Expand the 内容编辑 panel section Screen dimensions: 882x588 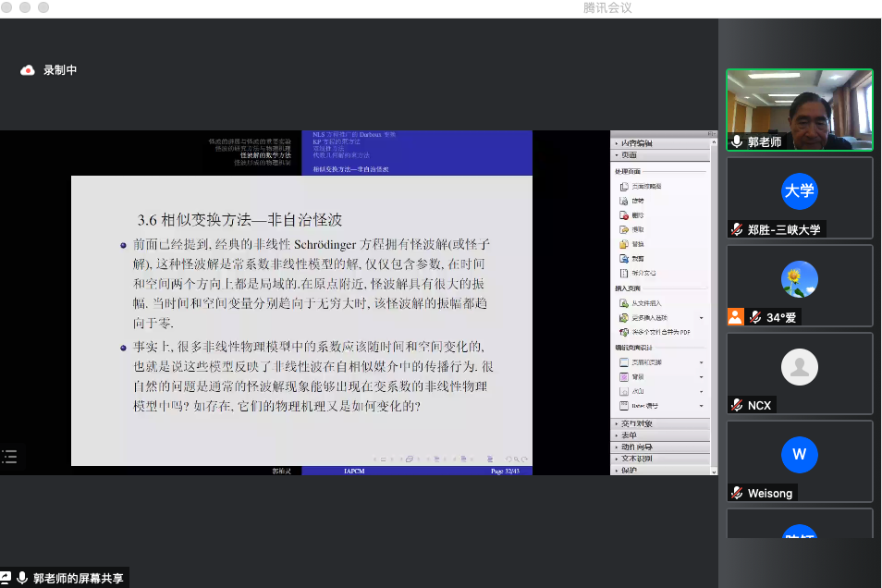click(636, 143)
